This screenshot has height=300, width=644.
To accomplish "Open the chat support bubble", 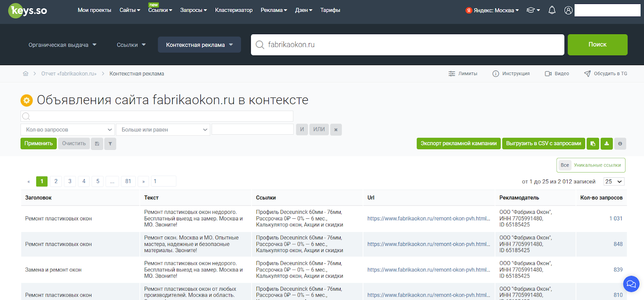I will point(631,284).
